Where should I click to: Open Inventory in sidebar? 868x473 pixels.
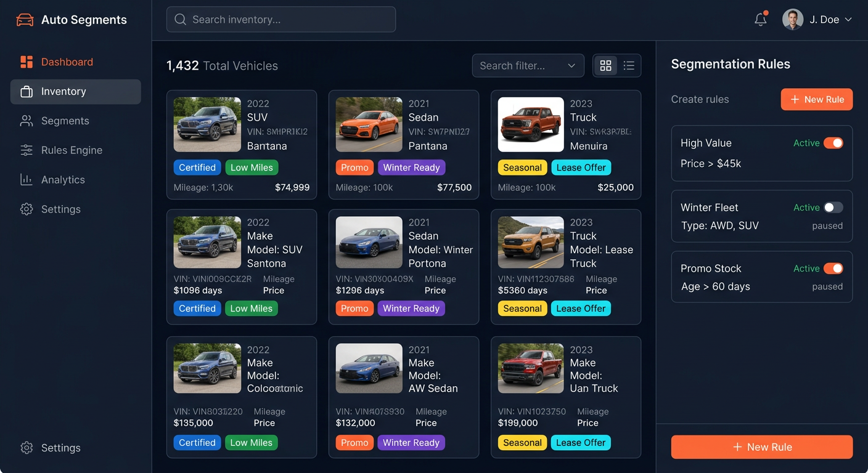point(76,91)
